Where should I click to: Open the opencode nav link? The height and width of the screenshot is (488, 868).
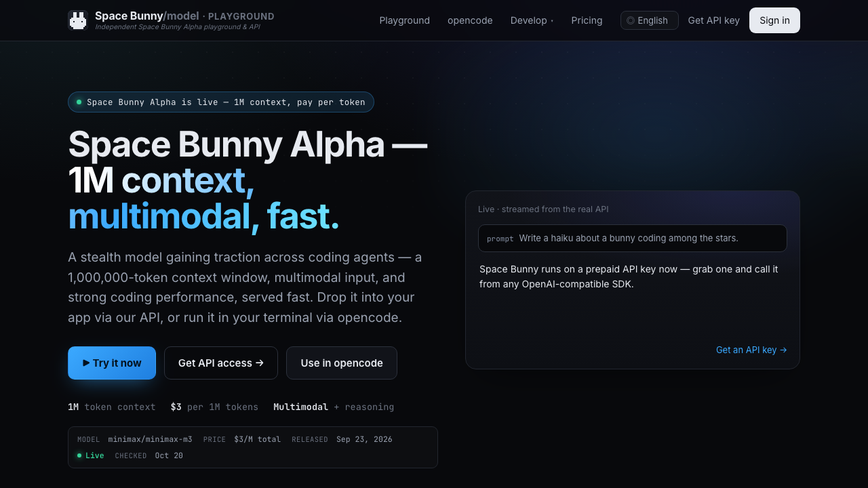tap(470, 20)
